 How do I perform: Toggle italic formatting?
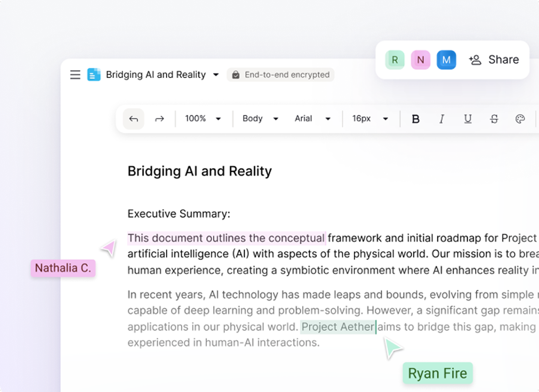click(442, 119)
